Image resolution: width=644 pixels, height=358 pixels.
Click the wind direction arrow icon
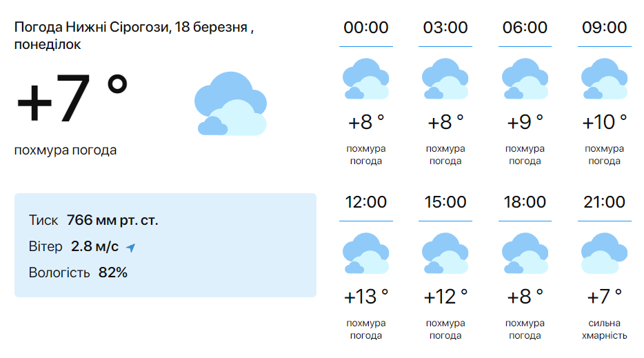coord(130,248)
